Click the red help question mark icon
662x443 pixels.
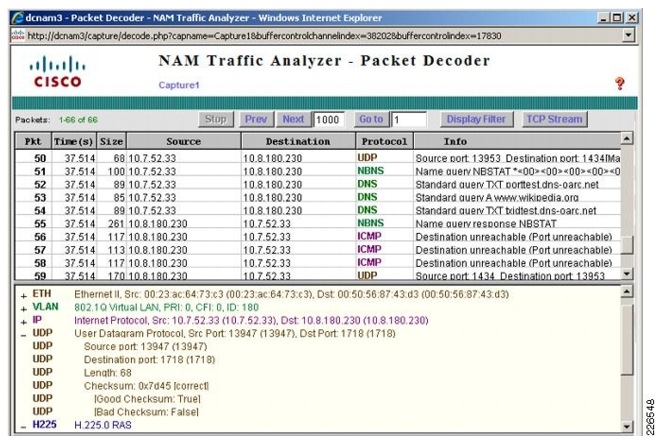point(619,83)
